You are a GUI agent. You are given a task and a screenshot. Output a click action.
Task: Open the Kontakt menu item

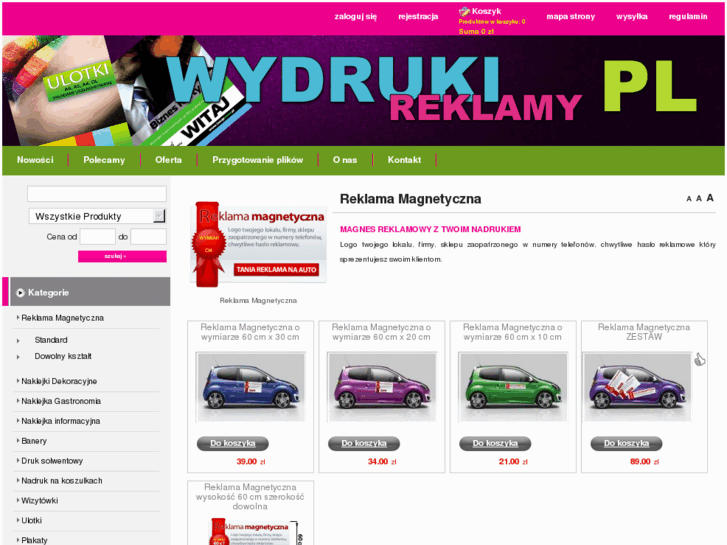pos(404,160)
